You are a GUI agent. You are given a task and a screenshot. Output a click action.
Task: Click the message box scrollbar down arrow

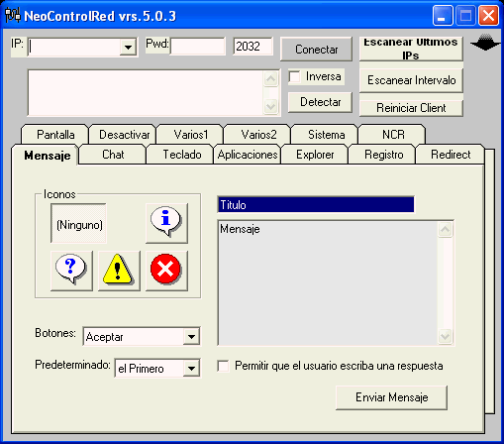point(445,337)
